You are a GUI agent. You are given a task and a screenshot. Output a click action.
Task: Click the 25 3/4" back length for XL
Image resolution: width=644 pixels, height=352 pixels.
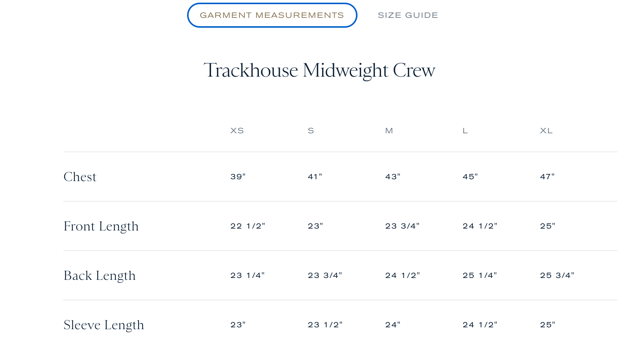(x=557, y=275)
